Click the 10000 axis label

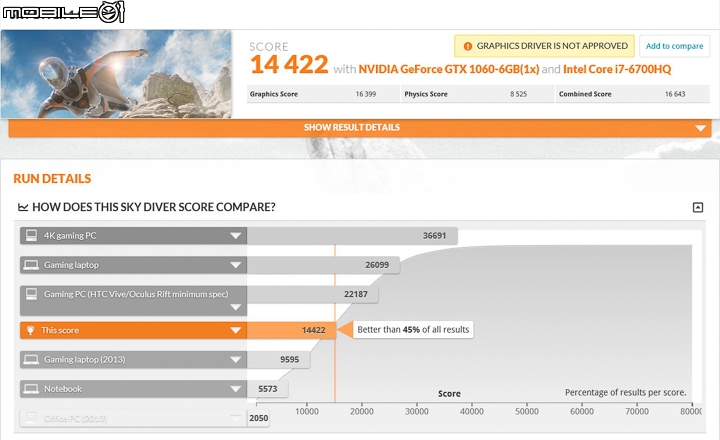tap(307, 412)
